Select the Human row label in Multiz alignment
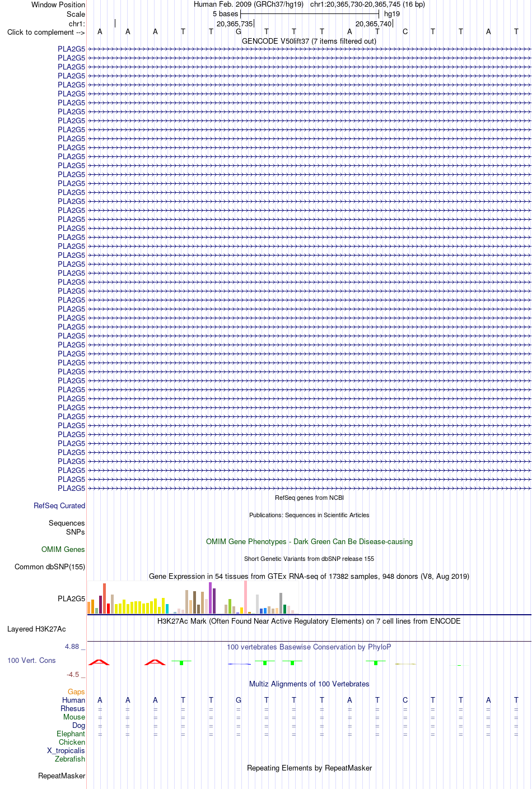The width and height of the screenshot is (532, 789). point(73,700)
